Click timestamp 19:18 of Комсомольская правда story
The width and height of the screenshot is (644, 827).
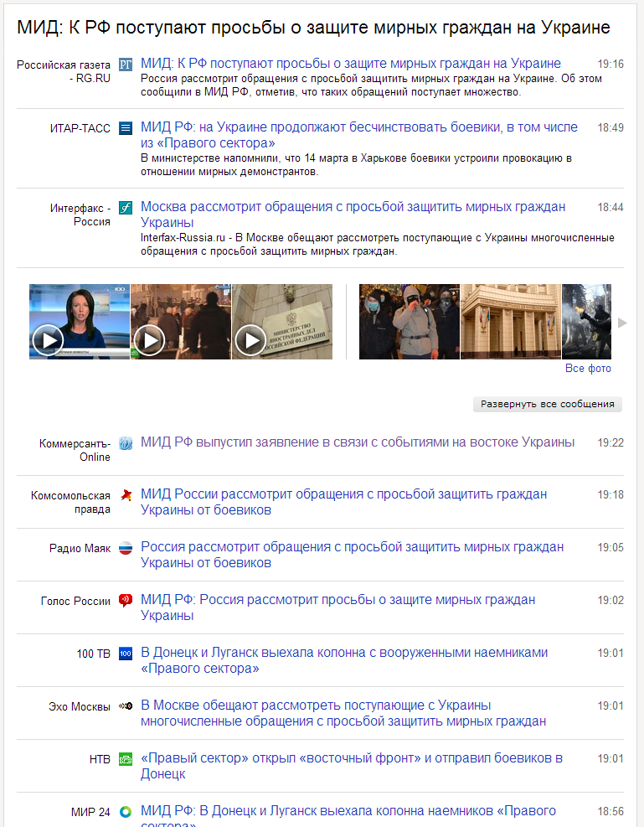[611, 494]
